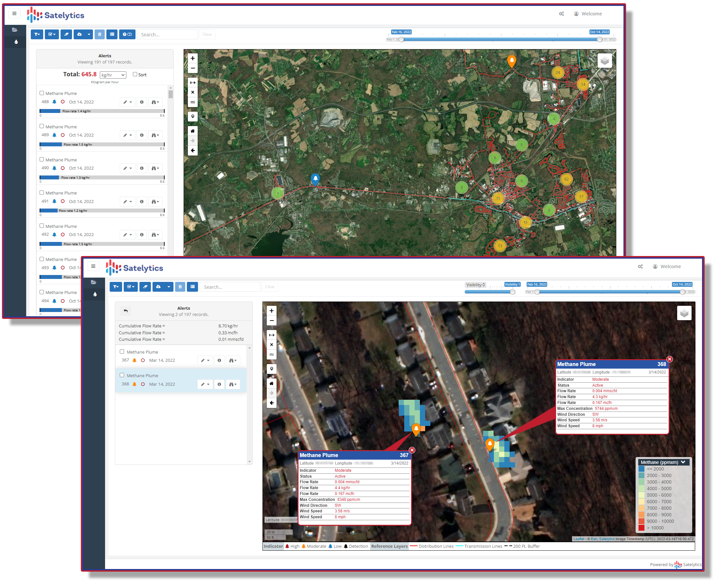
Task: Click home view button on lower map
Action: coord(271,383)
